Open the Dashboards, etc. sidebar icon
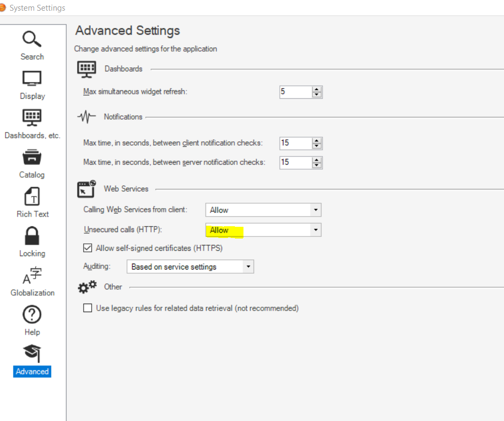Screen dimensions: 504x421 (x=32, y=118)
